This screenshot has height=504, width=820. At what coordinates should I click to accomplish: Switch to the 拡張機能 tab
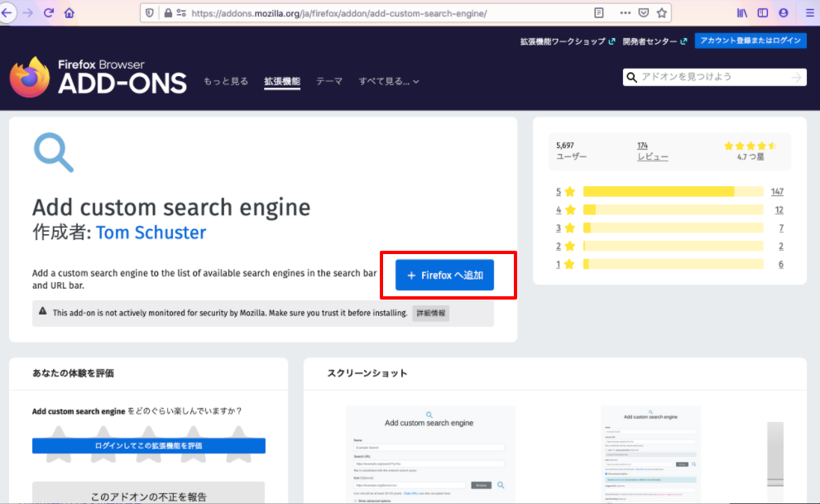[x=282, y=81]
